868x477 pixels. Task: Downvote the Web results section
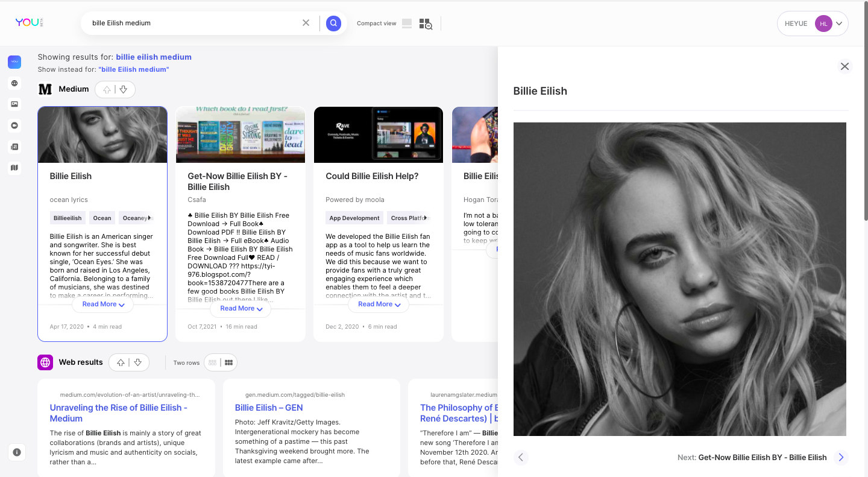click(137, 362)
